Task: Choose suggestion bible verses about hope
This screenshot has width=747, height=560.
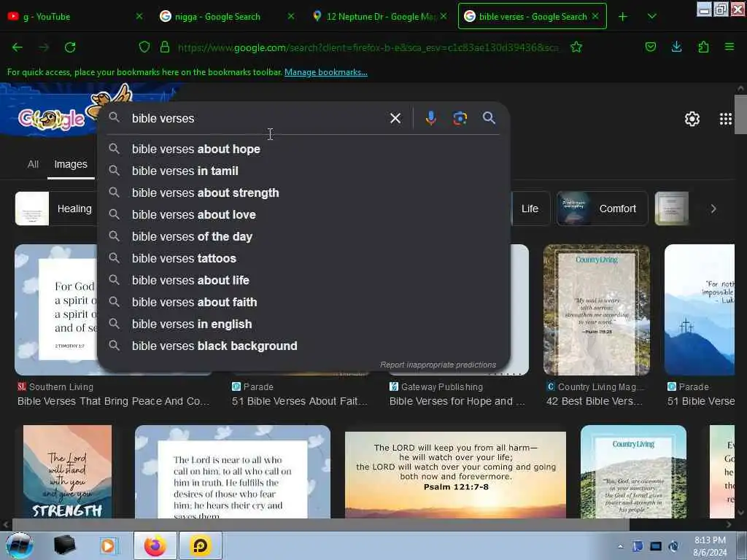Action: 303,149
